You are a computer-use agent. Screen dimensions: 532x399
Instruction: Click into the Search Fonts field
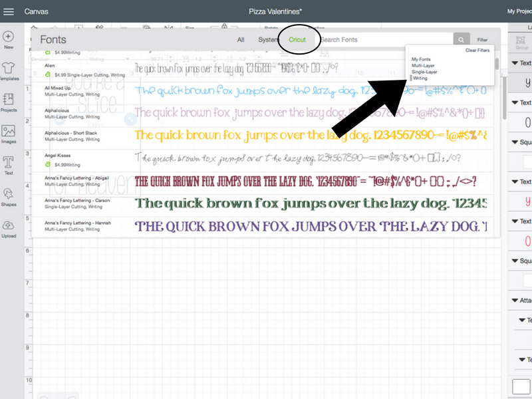point(386,40)
